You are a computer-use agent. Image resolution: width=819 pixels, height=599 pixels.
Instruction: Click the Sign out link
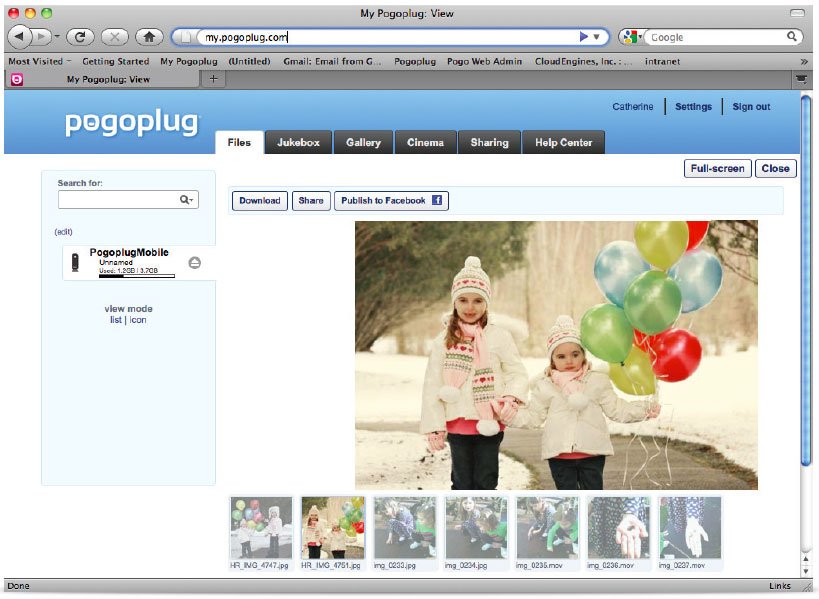point(751,107)
